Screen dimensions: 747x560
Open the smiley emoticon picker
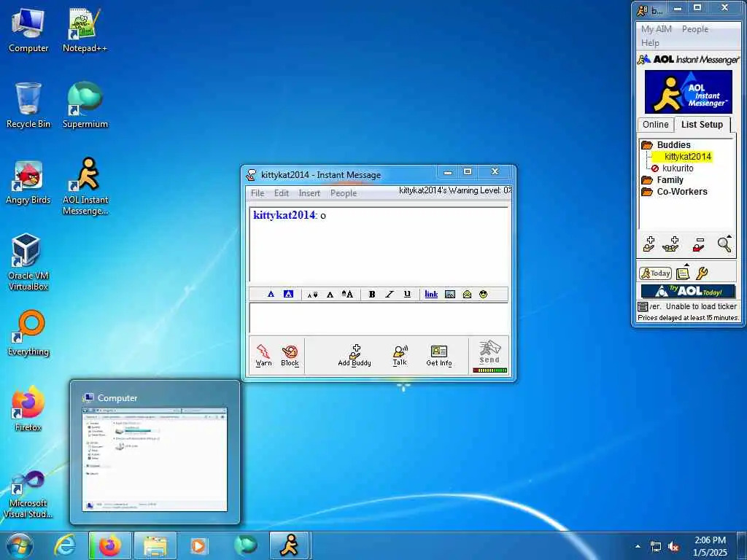484,295
